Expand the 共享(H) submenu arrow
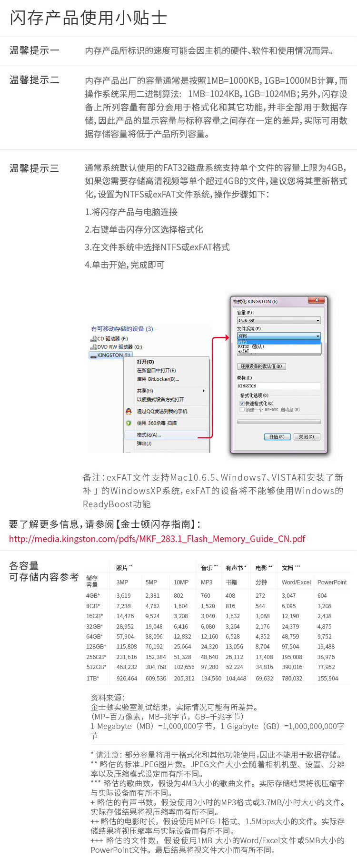The width and height of the screenshot is (357, 868). click(204, 391)
